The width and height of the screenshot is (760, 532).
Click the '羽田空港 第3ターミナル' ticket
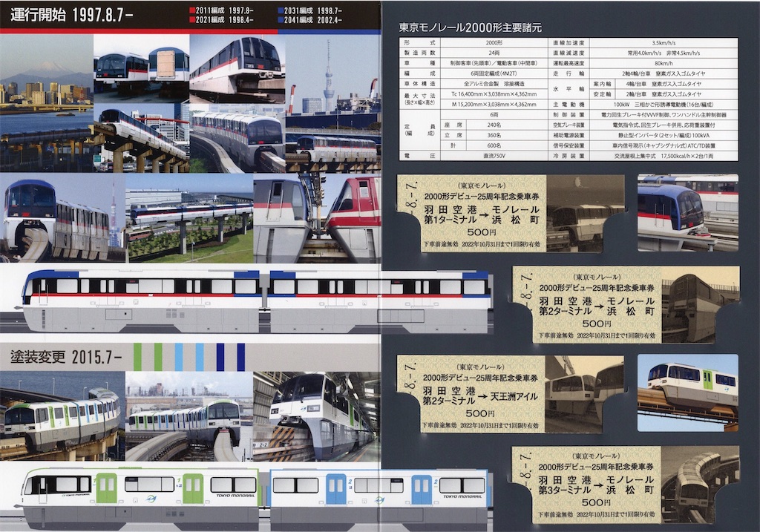(626, 485)
